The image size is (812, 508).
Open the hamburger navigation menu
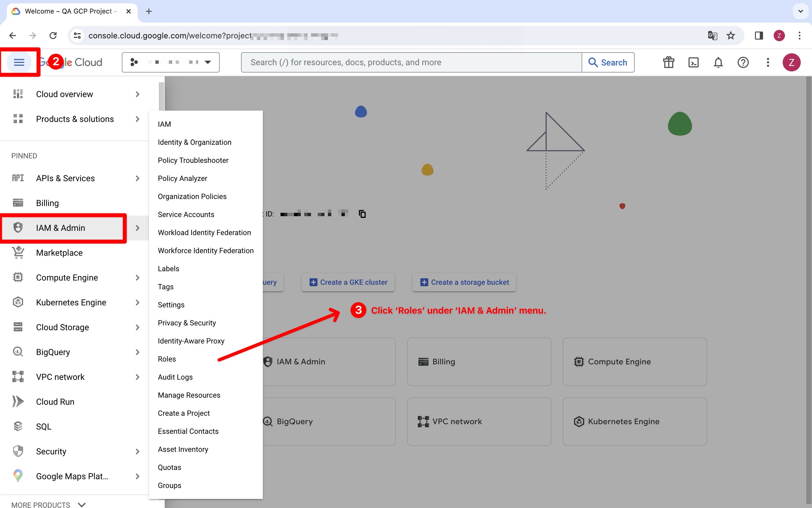coord(19,62)
